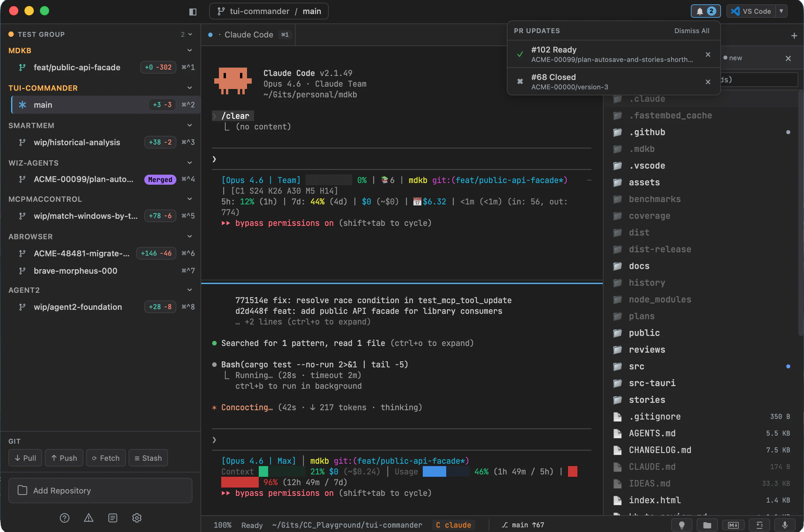The width and height of the screenshot is (804, 532).
Task: Open the VS Code dropdown arrow
Action: click(782, 11)
